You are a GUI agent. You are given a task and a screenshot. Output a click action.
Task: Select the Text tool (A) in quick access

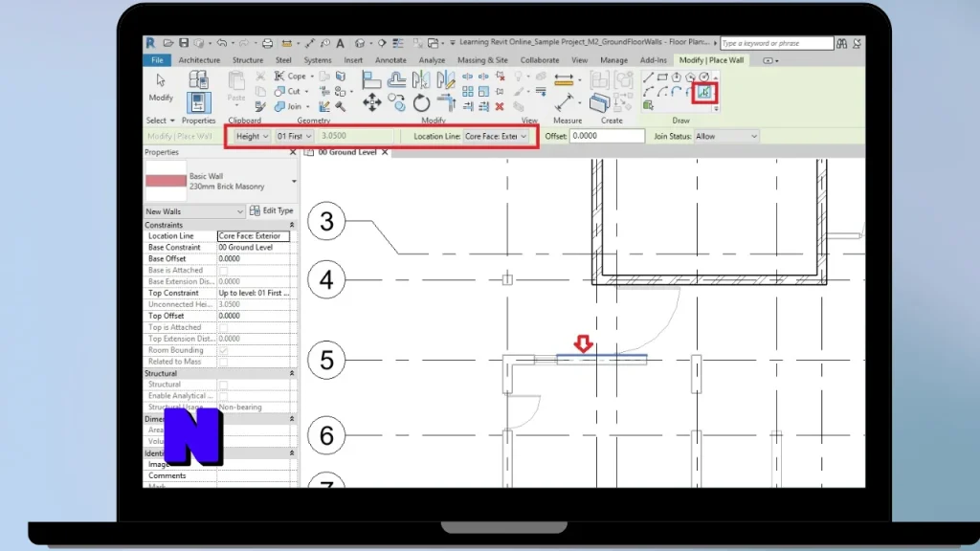340,43
